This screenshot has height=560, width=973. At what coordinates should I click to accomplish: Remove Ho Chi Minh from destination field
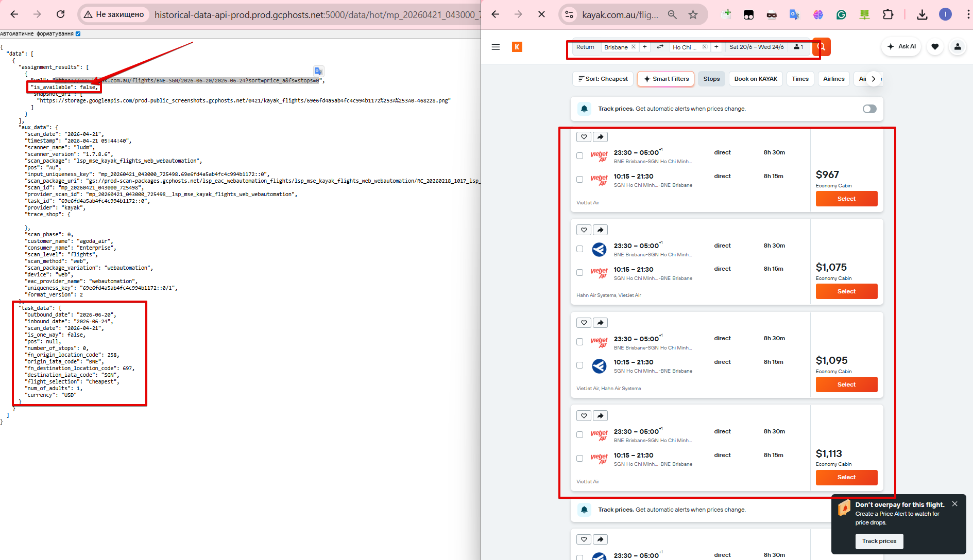coord(705,47)
